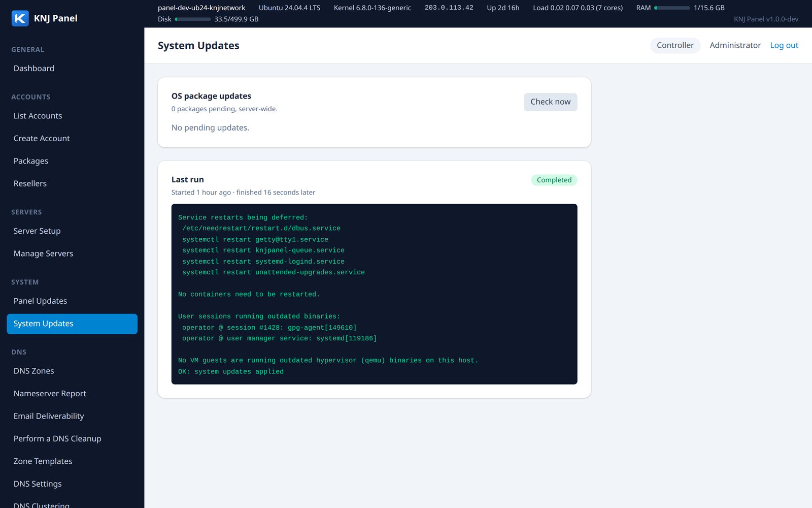
Task: Log out of the panel
Action: pos(784,45)
